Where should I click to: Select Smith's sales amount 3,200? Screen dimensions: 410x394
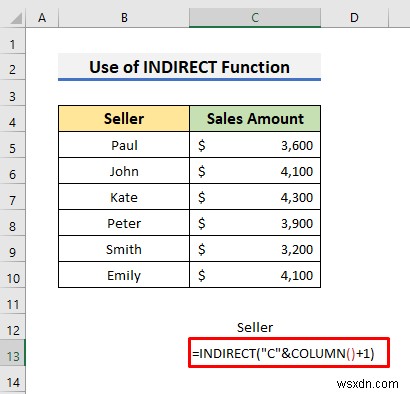(x=255, y=249)
